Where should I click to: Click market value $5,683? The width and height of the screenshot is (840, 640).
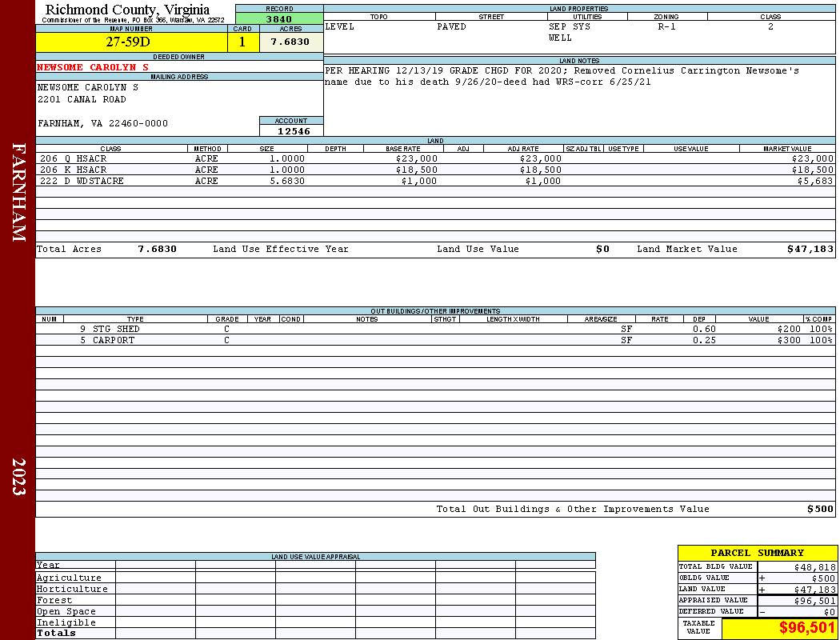[815, 182]
